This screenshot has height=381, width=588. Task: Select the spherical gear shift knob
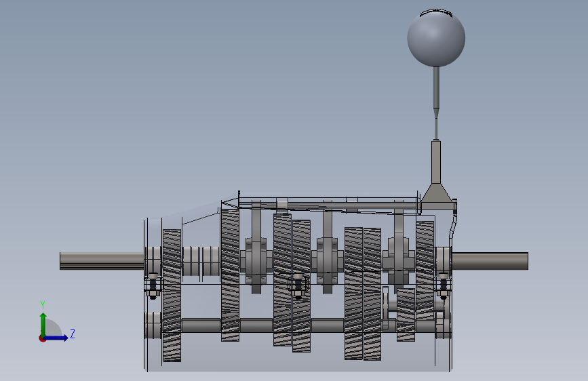[x=436, y=38]
